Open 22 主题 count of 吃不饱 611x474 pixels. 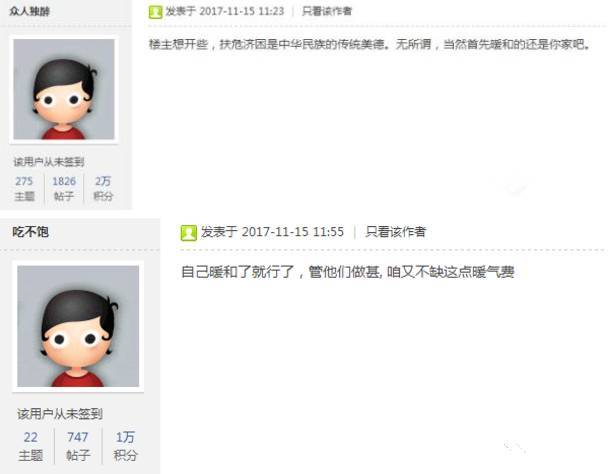coord(30,446)
